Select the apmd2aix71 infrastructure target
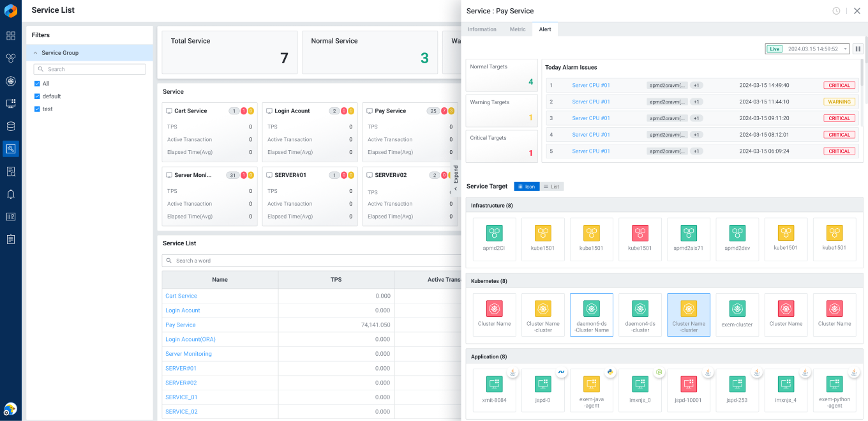This screenshot has width=868, height=421. [x=689, y=240]
